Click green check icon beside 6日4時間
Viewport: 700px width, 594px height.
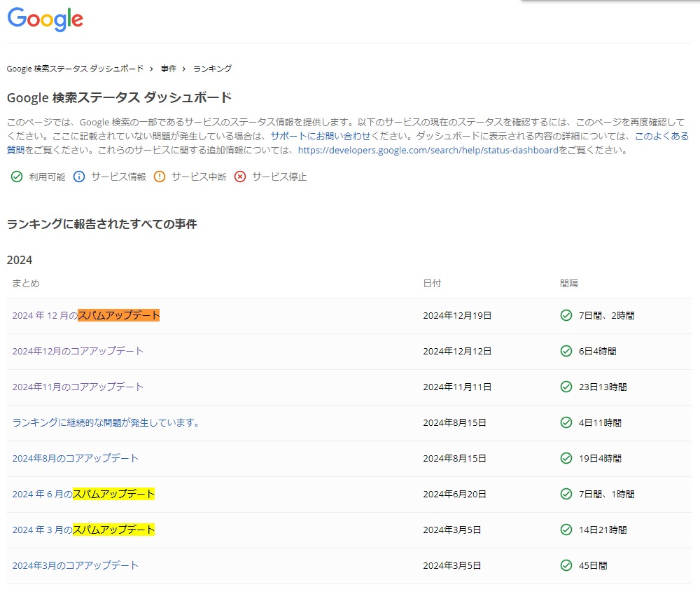[566, 351]
